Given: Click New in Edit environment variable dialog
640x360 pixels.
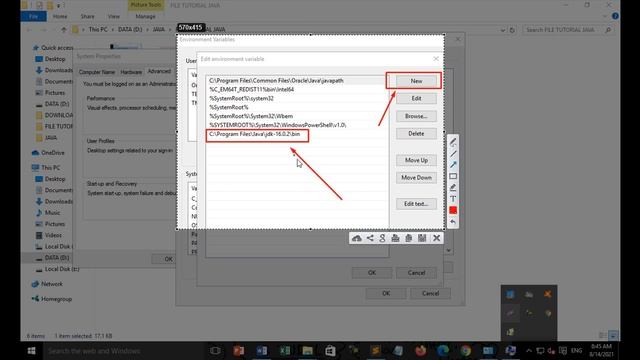Looking at the screenshot, I should pos(416,81).
